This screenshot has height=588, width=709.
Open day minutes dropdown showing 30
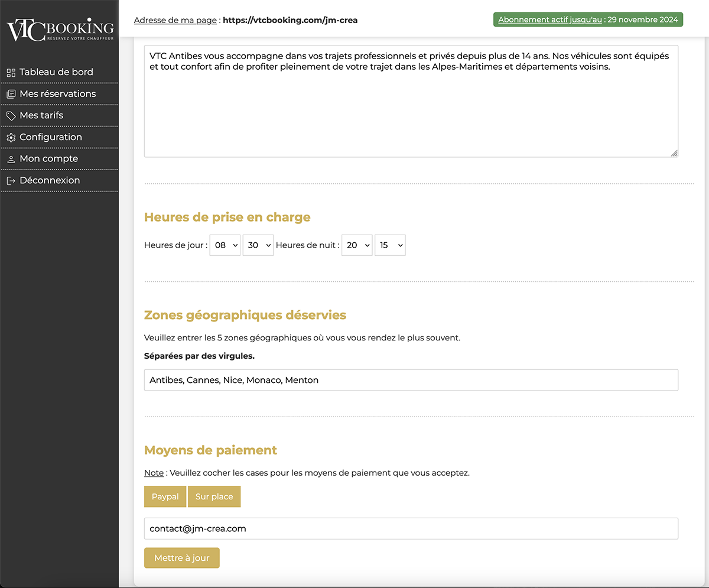[258, 245]
